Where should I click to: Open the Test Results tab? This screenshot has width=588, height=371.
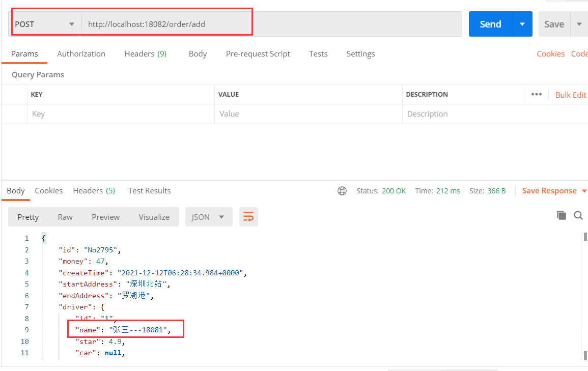click(149, 191)
